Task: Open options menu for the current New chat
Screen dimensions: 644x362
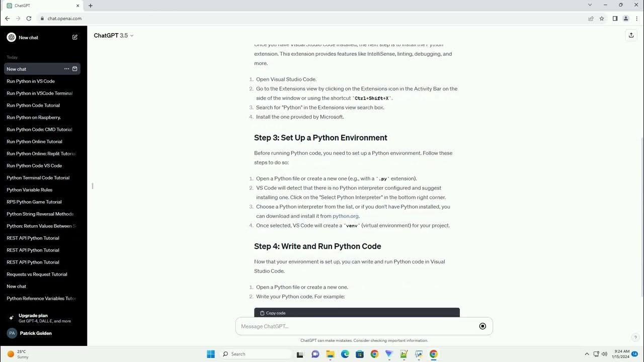Action: click(66, 69)
